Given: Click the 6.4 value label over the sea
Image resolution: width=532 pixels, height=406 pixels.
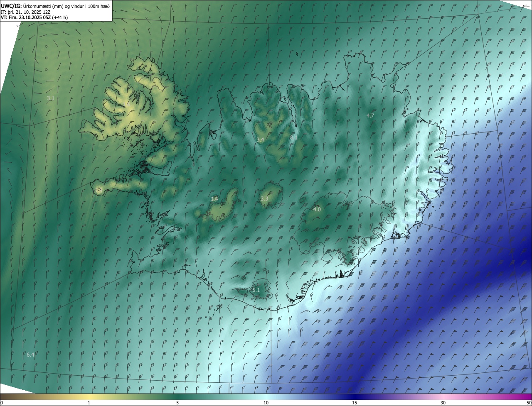Looking at the screenshot, I should 30,355.
